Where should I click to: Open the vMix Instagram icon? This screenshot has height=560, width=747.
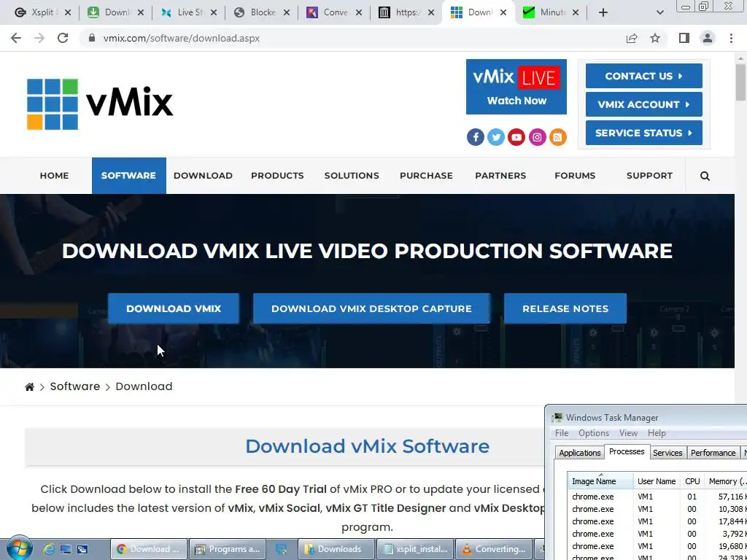(x=537, y=137)
